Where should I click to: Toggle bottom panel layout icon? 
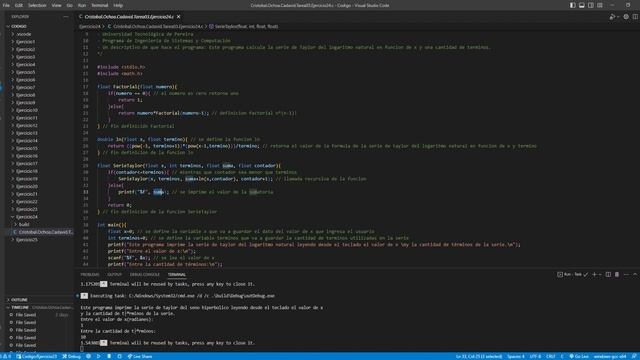click(582, 5)
